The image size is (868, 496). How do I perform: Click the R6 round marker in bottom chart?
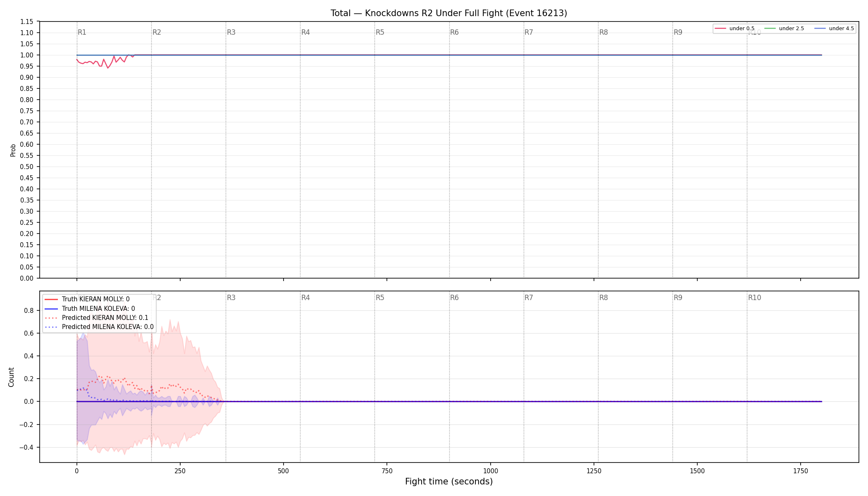click(x=454, y=298)
